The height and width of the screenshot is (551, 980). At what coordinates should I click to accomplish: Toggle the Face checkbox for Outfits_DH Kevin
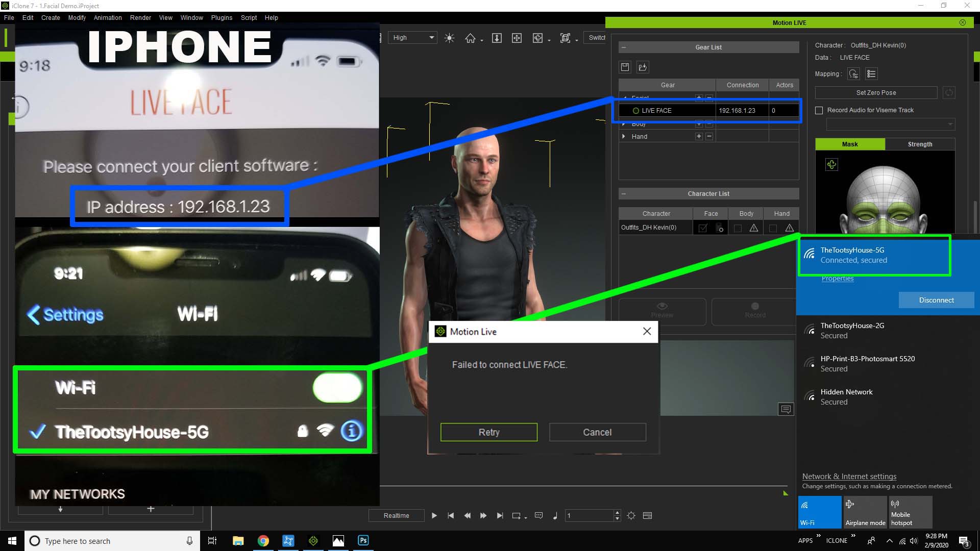703,228
